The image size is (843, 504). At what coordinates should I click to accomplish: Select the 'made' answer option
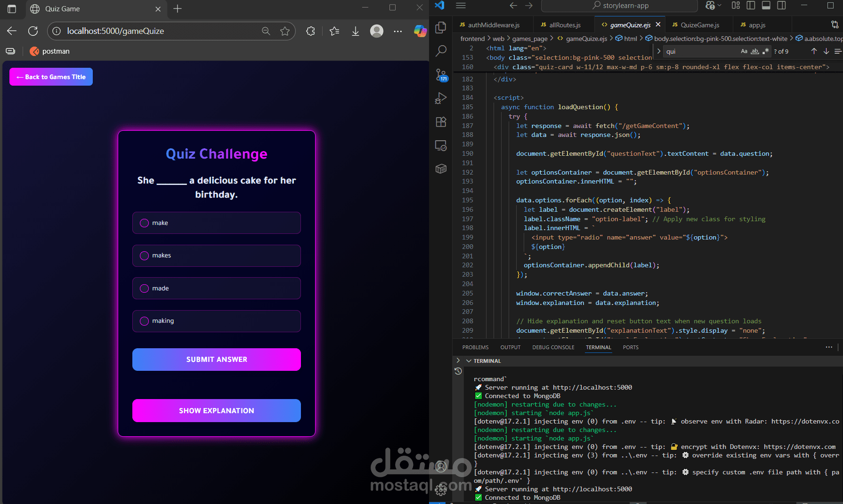point(216,288)
